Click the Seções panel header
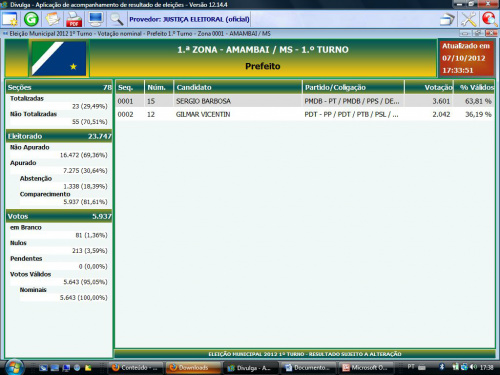Screen dimensions: 500x375 59,87
